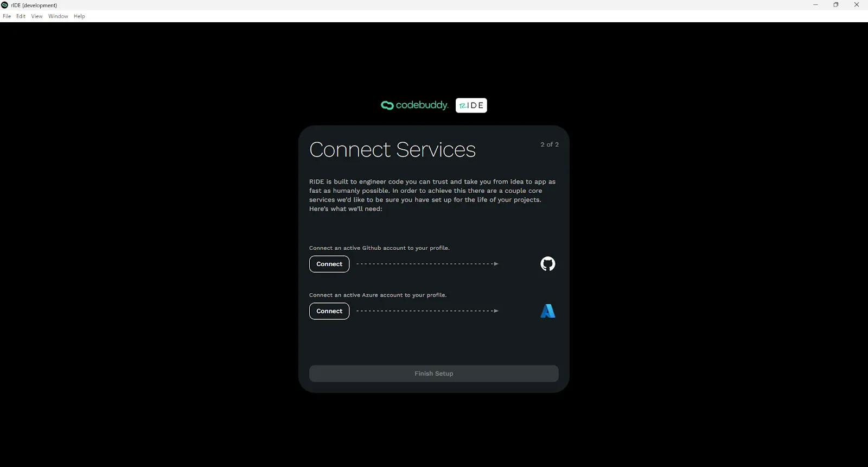Image resolution: width=868 pixels, height=467 pixels.
Task: Click the Finish Setup button
Action: pos(434,374)
